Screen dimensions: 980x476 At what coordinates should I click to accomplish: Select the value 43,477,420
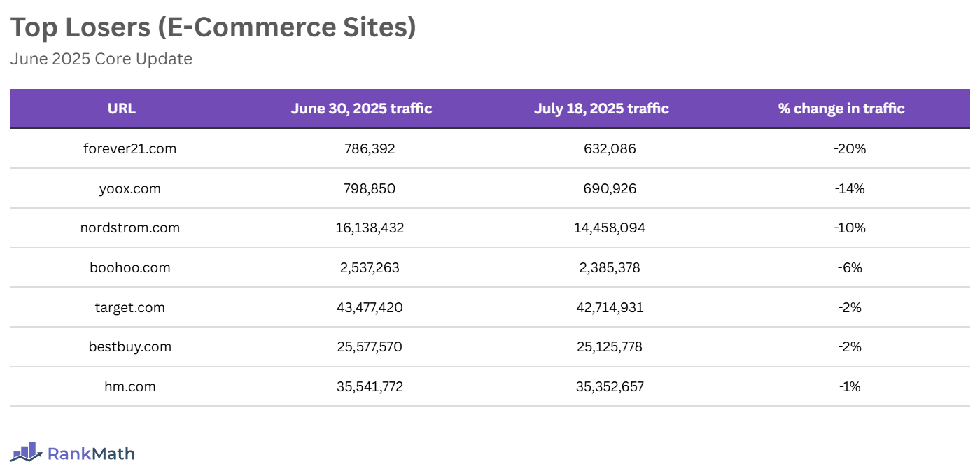pos(370,307)
